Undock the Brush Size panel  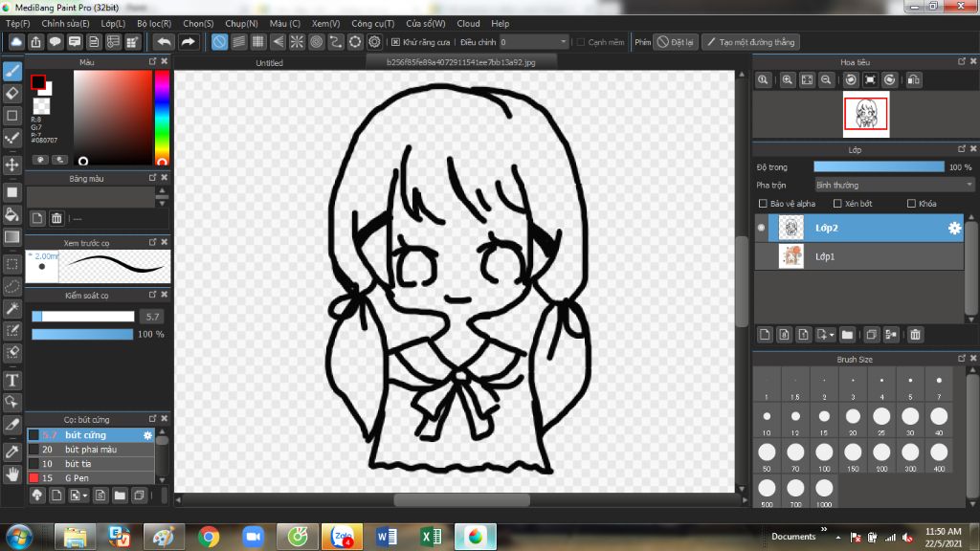point(961,358)
